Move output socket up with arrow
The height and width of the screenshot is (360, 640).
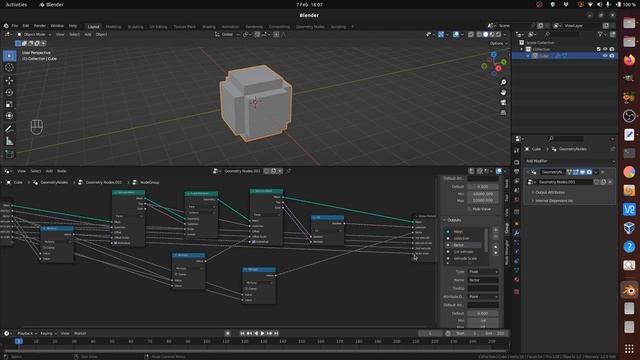click(x=496, y=247)
